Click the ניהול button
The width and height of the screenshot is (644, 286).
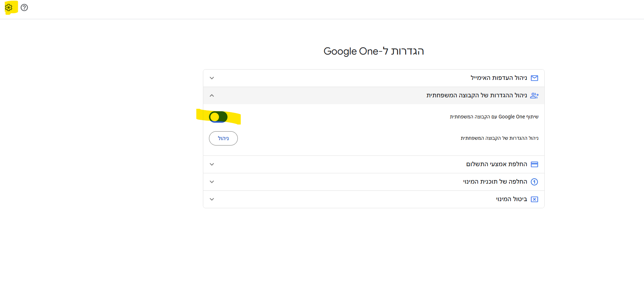(x=223, y=138)
